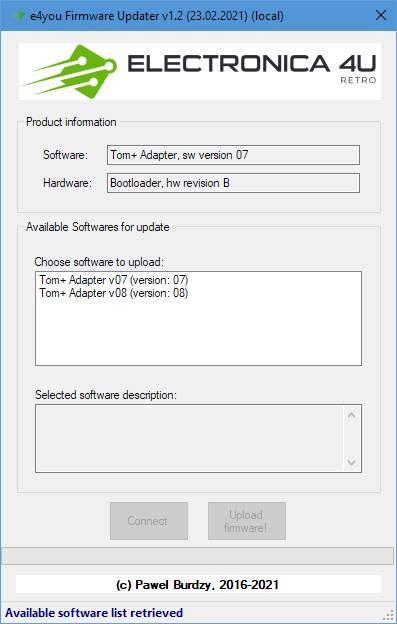The height and width of the screenshot is (624, 397).
Task: Select Tom+ Adapter v08 in software list
Action: pos(114,293)
